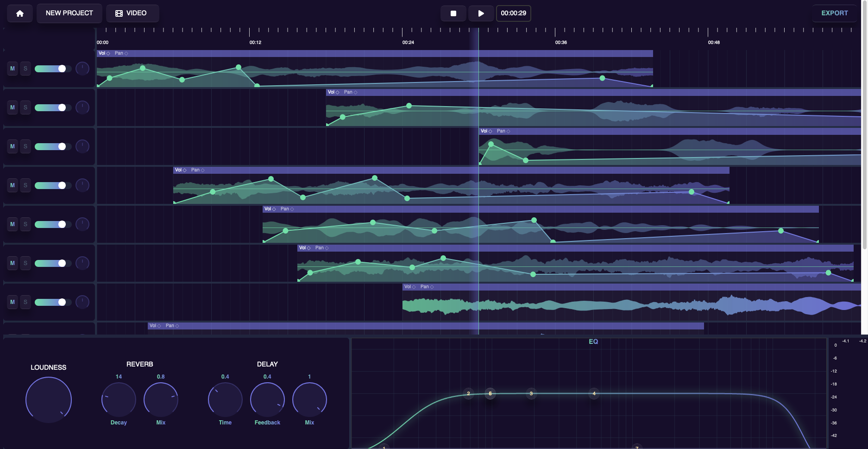Click the Reverb Mix knob

click(161, 399)
